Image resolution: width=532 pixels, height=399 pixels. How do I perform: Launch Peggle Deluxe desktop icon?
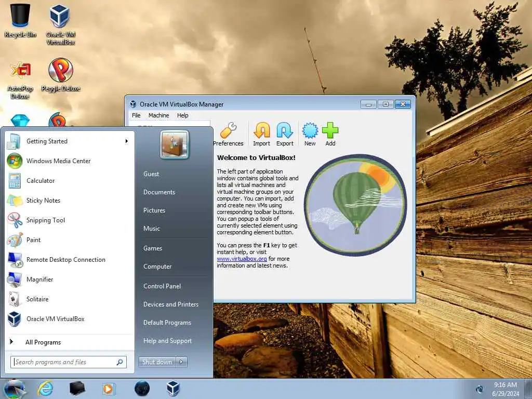[x=60, y=75]
